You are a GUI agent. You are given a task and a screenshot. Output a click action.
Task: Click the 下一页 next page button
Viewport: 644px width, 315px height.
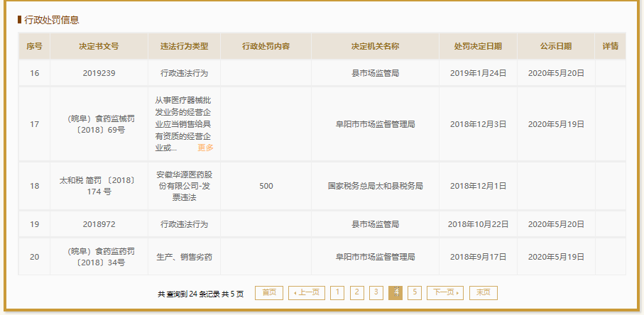click(x=444, y=293)
